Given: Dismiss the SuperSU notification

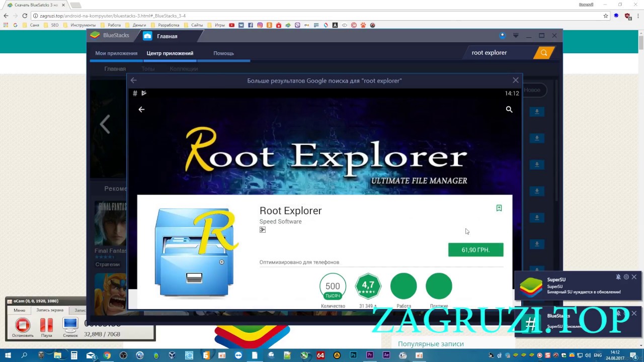Looking at the screenshot, I should (x=634, y=277).
